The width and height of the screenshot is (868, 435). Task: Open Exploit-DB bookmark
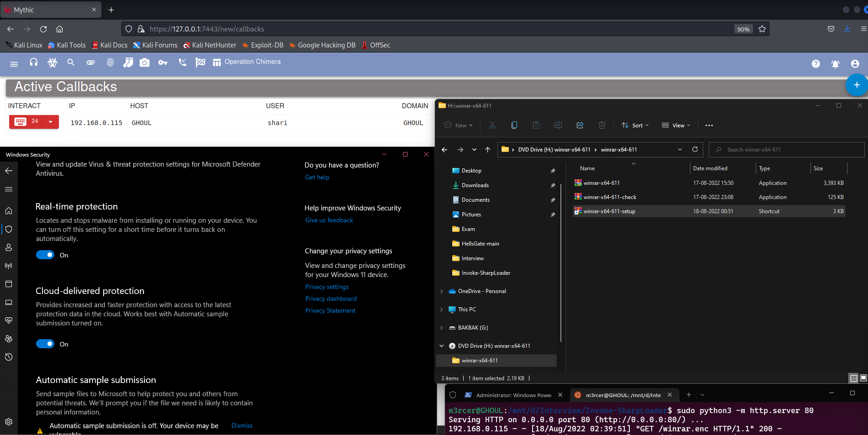[263, 45]
